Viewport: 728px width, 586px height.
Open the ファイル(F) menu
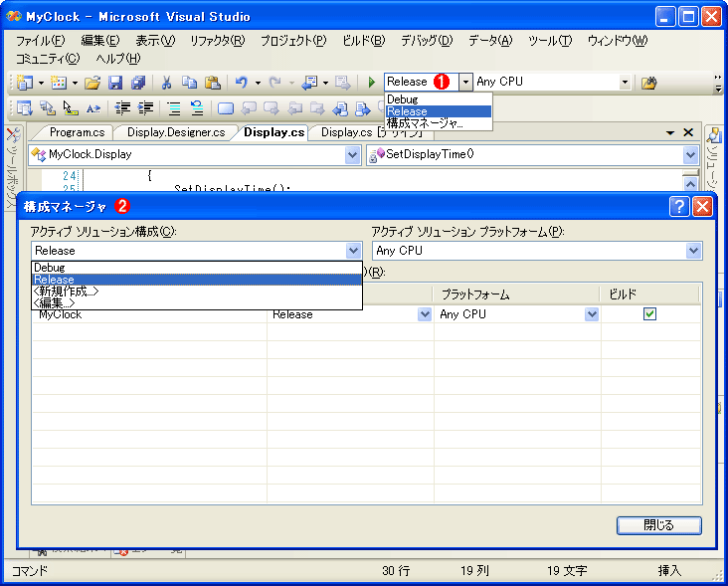[x=41, y=41]
